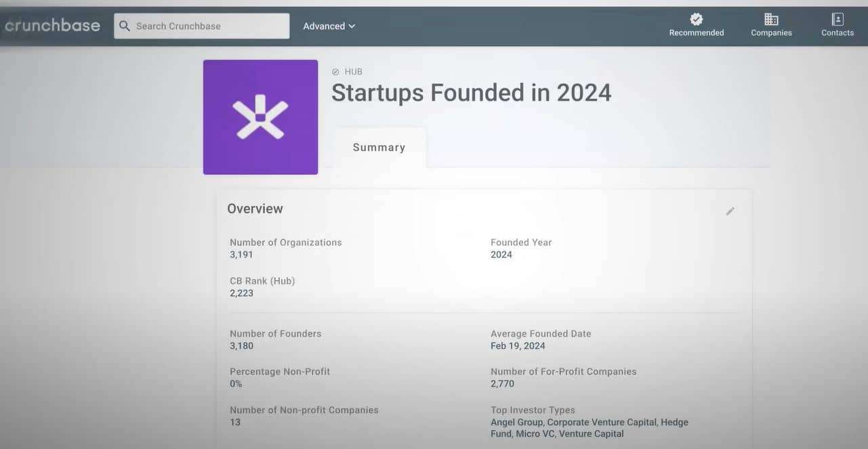Select the Micro VC investor type
Viewport: 868px width, 449px height.
point(536,434)
